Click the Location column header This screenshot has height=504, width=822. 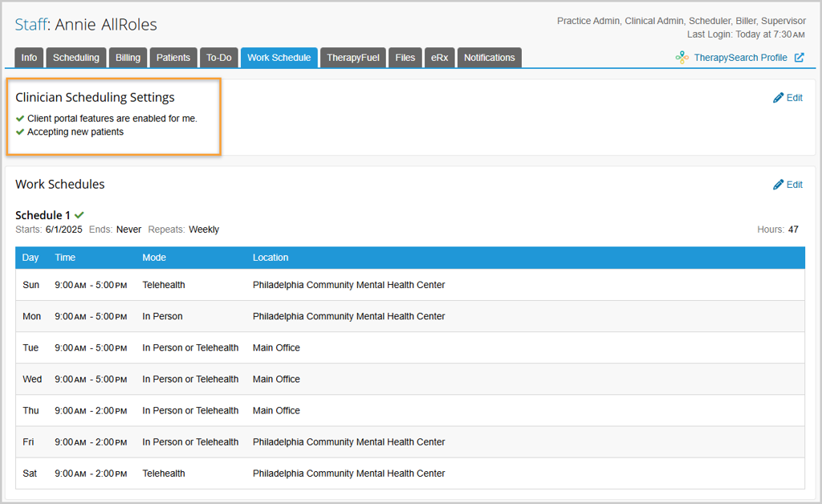pos(271,258)
